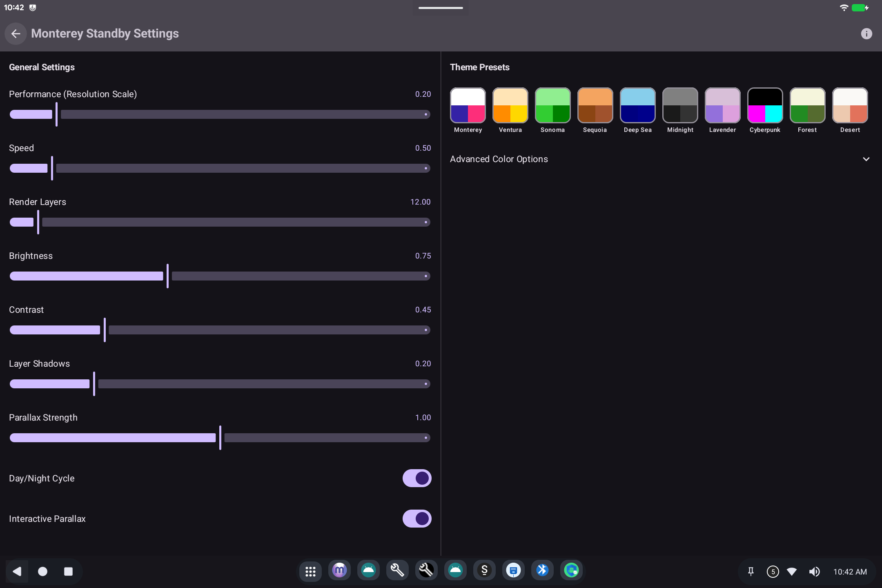Click the Parallax Strength value 1.00
Image resolution: width=882 pixels, height=588 pixels.
pyautogui.click(x=423, y=418)
